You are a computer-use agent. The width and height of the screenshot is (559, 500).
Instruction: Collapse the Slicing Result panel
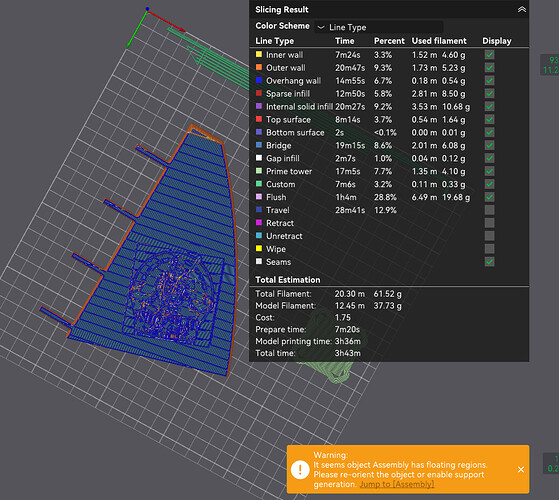(522, 10)
